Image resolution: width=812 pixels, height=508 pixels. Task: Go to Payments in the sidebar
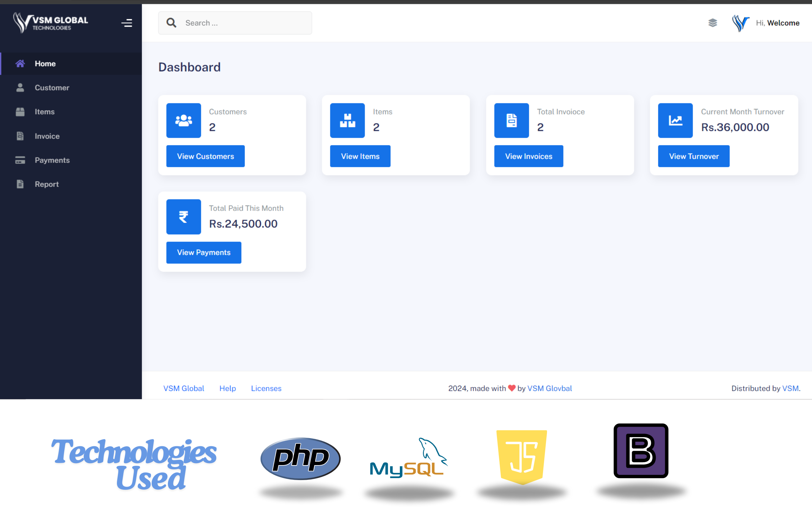coord(52,160)
